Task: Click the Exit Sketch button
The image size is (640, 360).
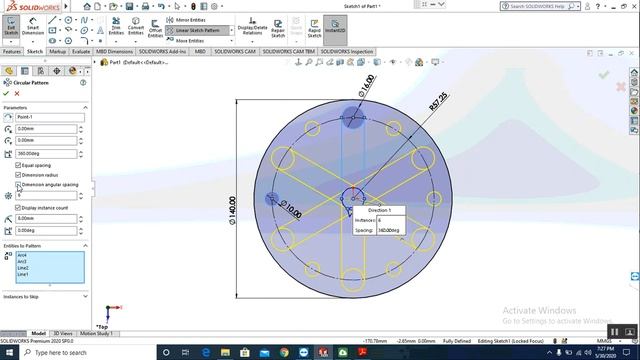Action: (11, 26)
